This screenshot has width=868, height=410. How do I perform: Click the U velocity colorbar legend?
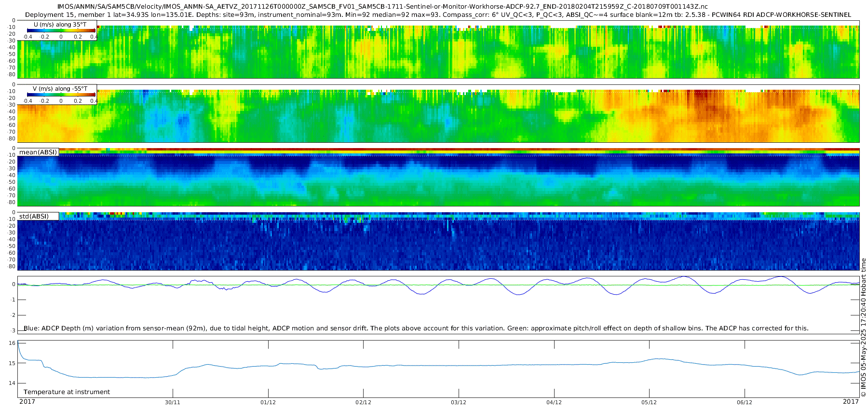point(60,31)
